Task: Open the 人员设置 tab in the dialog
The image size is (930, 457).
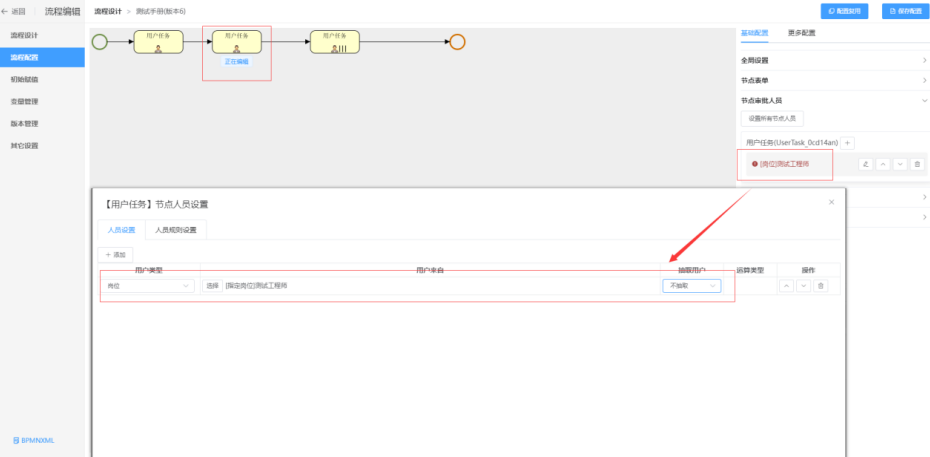Action: coord(122,230)
